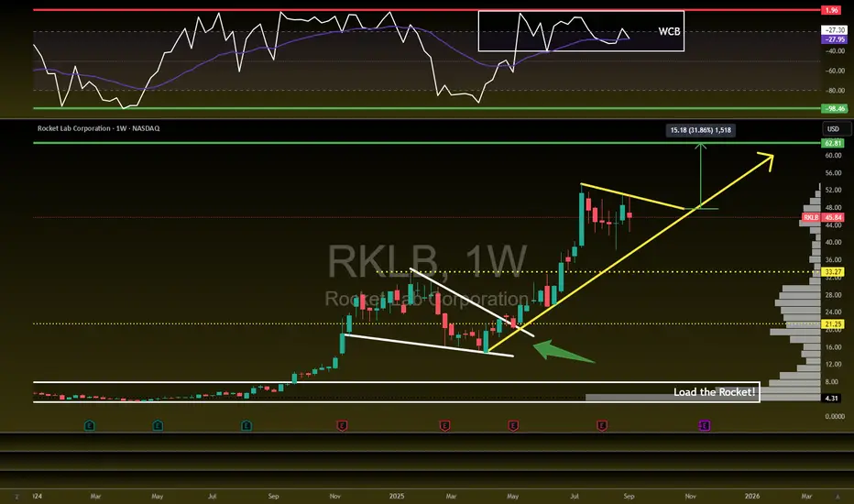Select the 'WCB' text annotation
The image size is (854, 504).
[x=670, y=31]
